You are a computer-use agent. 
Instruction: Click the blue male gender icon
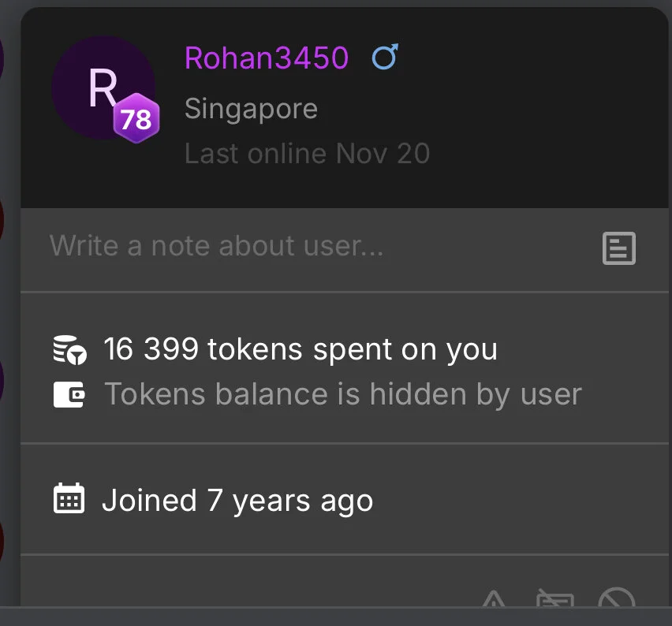[385, 58]
